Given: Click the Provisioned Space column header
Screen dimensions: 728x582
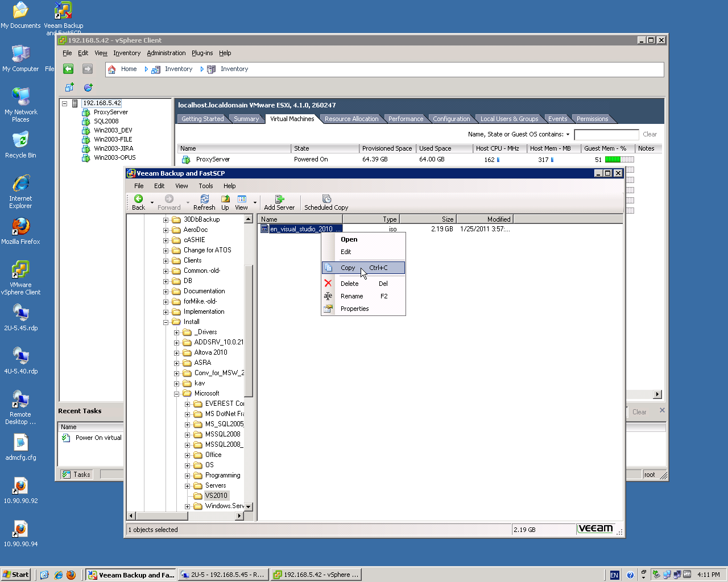Looking at the screenshot, I should point(387,148).
